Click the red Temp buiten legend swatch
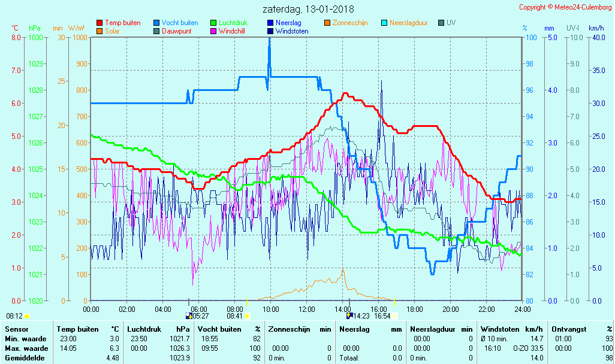615x364 pixels. click(100, 23)
